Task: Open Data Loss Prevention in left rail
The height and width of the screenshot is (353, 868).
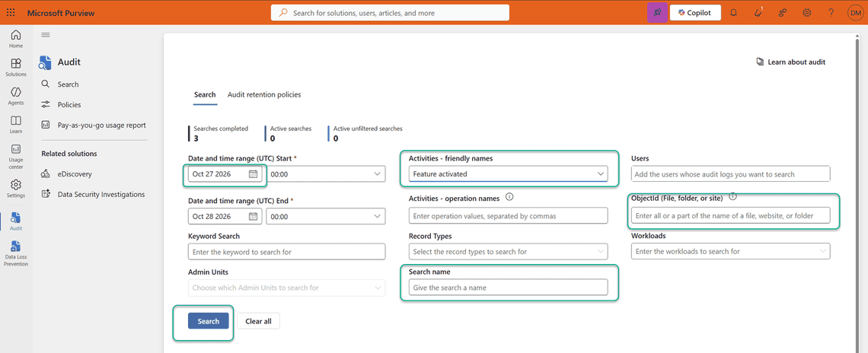Action: [16, 253]
